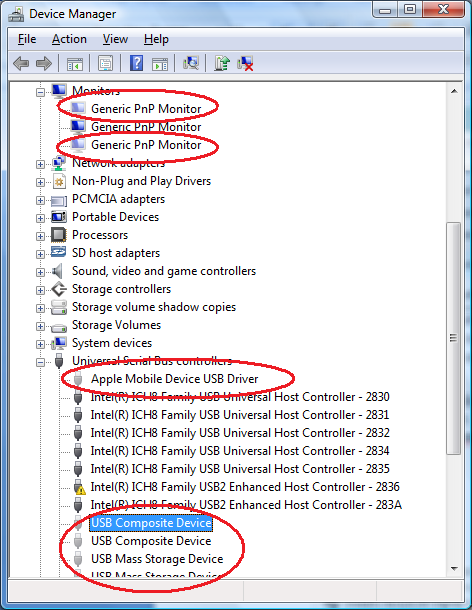Click the Update Driver Software icon
472x610 pixels.
point(222,63)
